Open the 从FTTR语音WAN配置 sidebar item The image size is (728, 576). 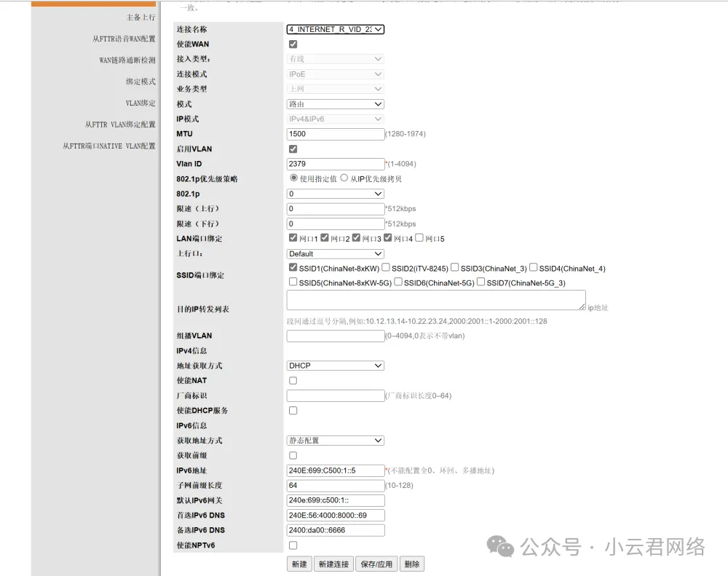124,39
